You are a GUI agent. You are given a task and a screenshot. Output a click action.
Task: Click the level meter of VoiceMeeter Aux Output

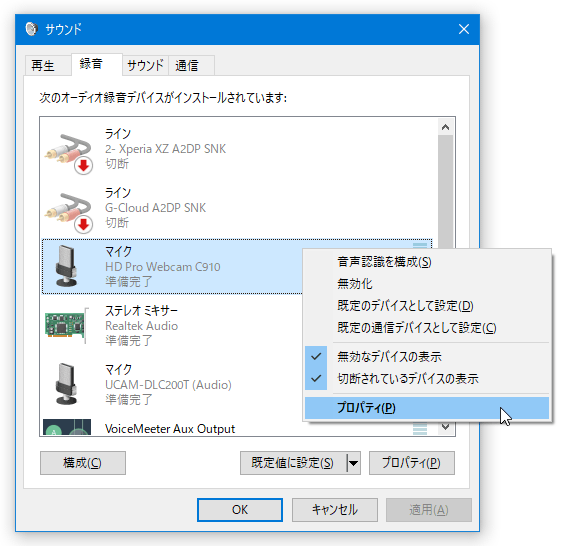(x=420, y=429)
